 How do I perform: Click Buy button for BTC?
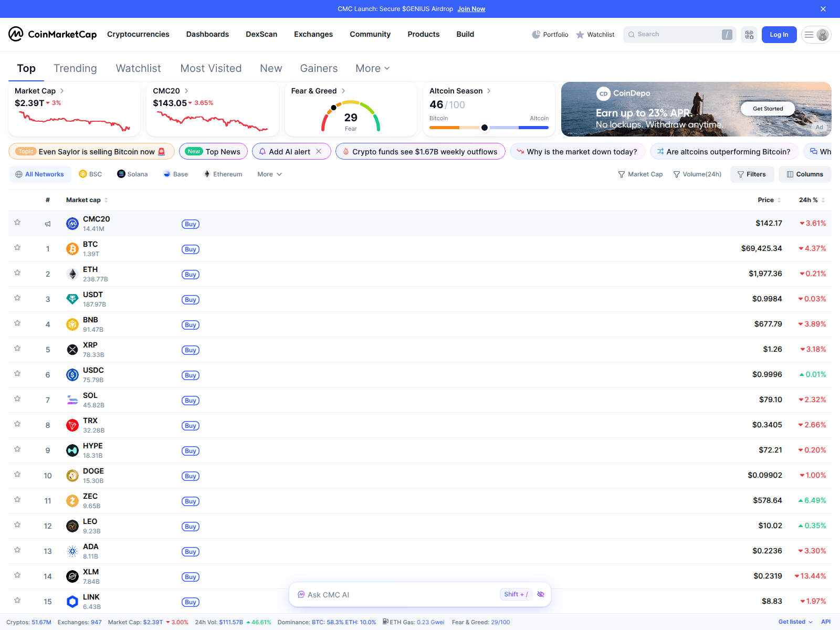(191, 249)
